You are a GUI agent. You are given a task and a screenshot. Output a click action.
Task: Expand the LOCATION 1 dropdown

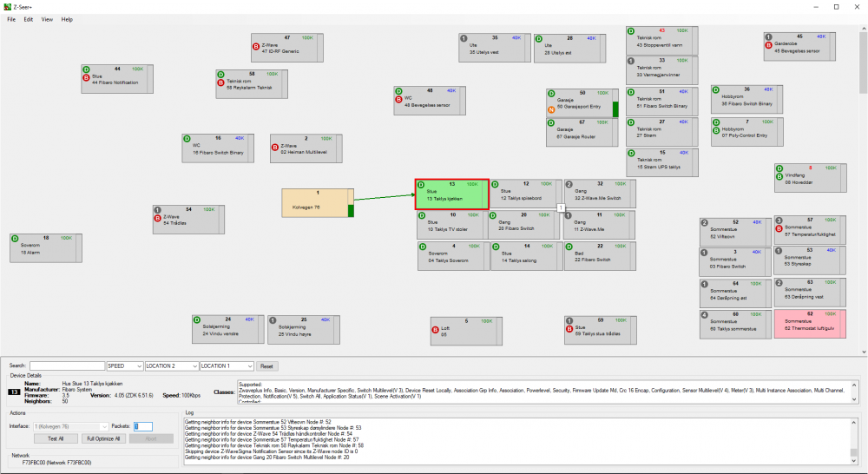coord(226,366)
